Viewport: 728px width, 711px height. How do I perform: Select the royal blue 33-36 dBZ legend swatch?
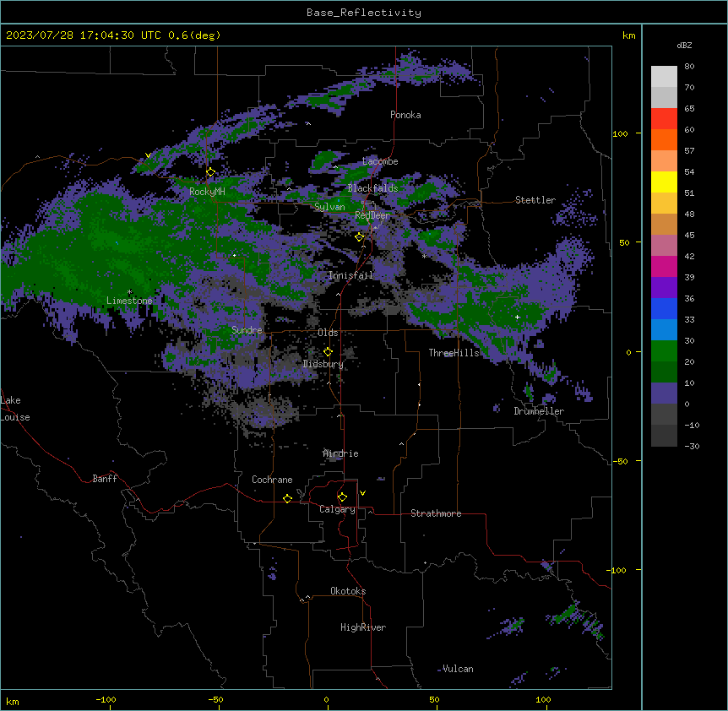tap(664, 309)
